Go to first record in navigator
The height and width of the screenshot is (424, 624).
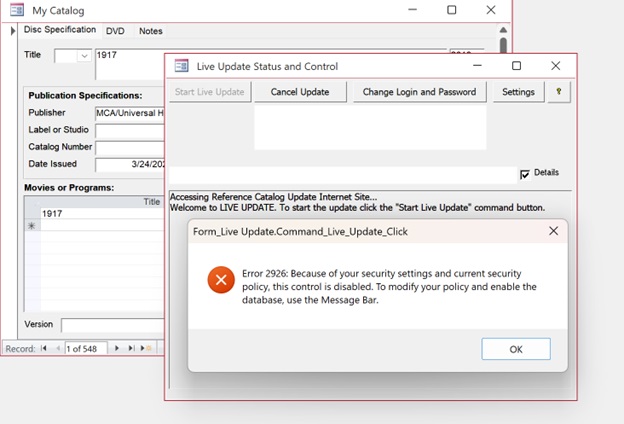44,348
